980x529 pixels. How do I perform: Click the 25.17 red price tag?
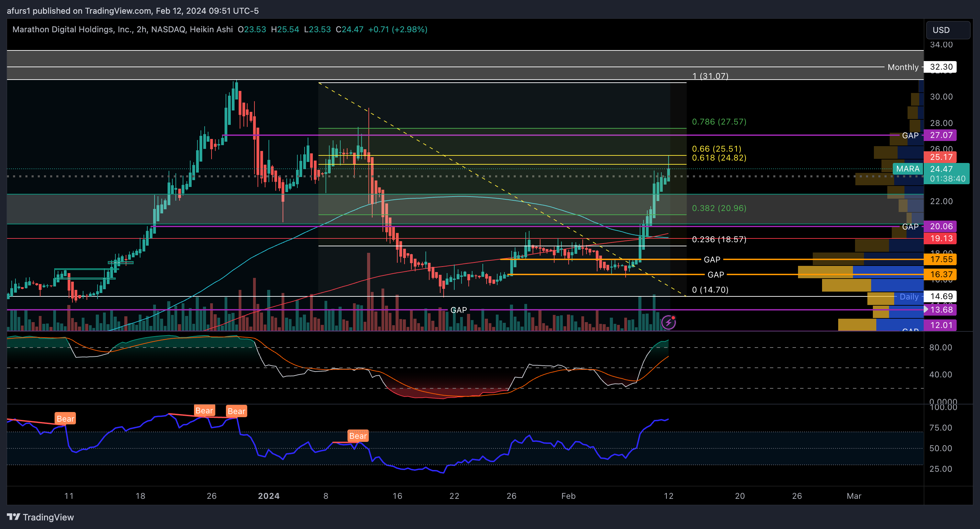point(940,157)
